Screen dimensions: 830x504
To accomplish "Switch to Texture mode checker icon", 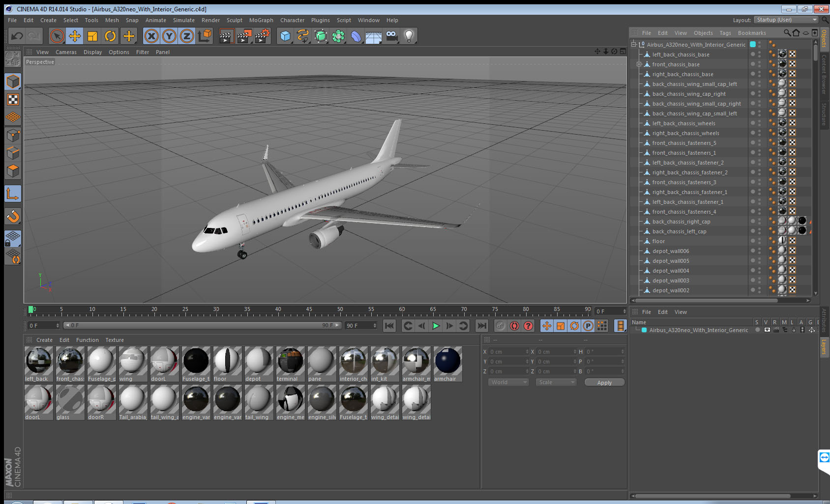I will click(13, 99).
